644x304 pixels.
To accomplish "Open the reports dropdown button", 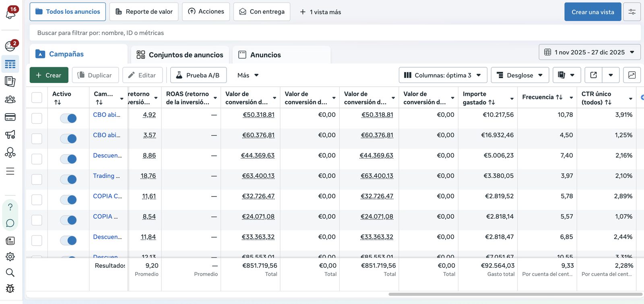I will click(x=566, y=75).
